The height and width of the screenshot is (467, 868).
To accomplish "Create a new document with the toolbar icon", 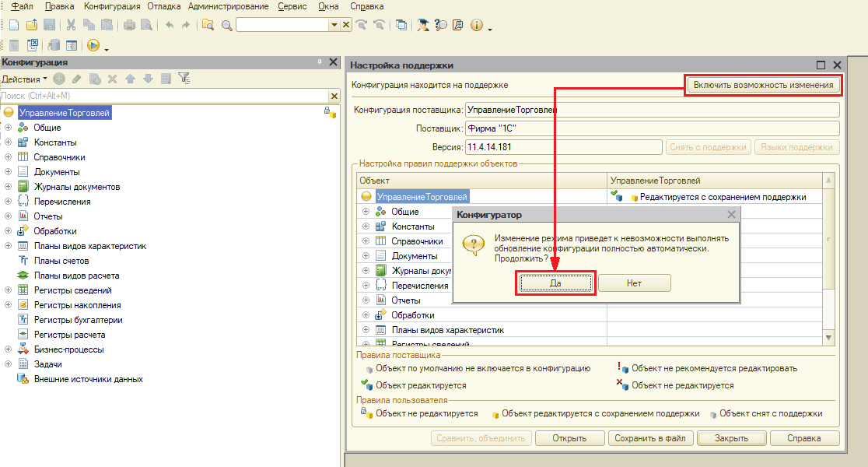I will (x=15, y=25).
